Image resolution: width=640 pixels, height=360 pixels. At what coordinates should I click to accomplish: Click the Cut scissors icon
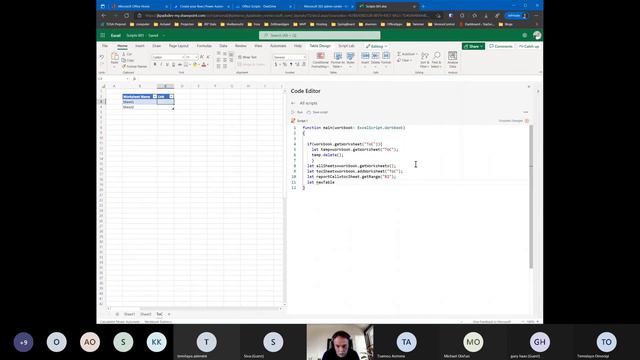pyautogui.click(x=124, y=54)
